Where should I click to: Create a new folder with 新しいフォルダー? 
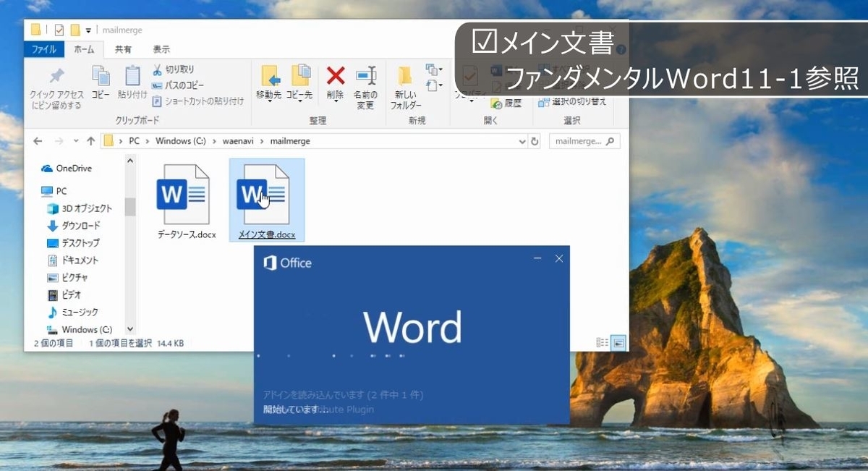click(x=406, y=88)
